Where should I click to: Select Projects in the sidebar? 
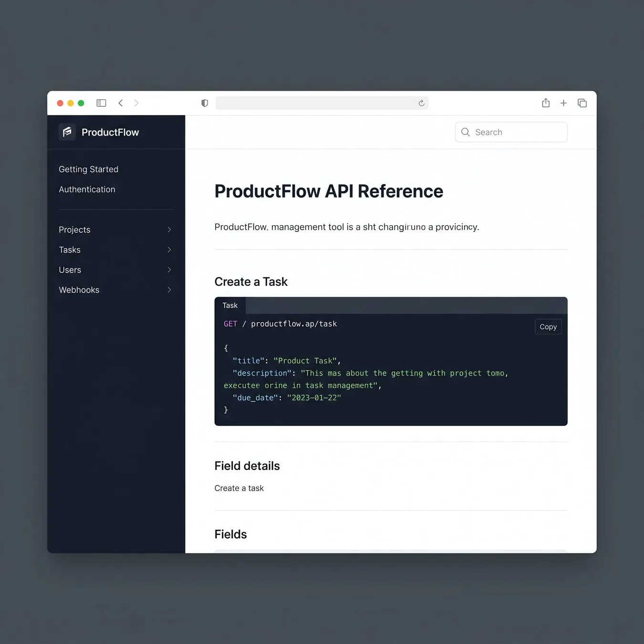click(x=74, y=229)
